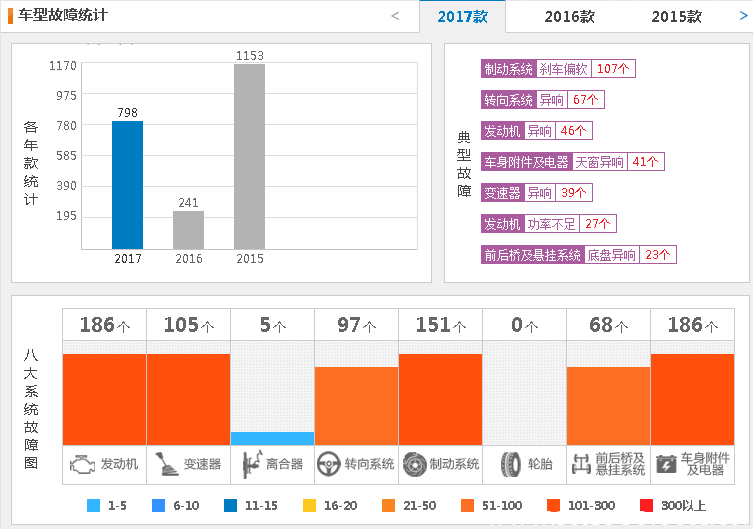Switch to the 2016款 tab
753x529 pixels.
(x=569, y=17)
